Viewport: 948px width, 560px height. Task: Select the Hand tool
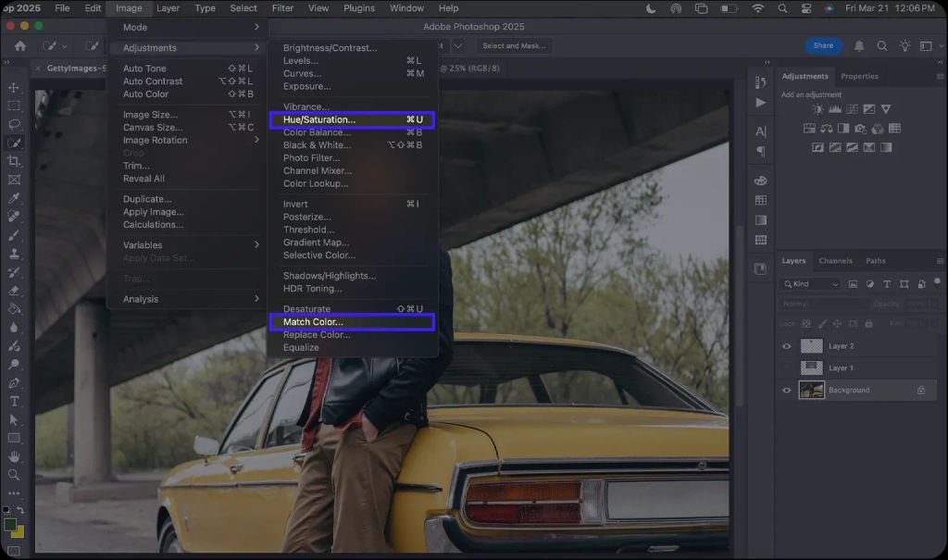pos(14,456)
